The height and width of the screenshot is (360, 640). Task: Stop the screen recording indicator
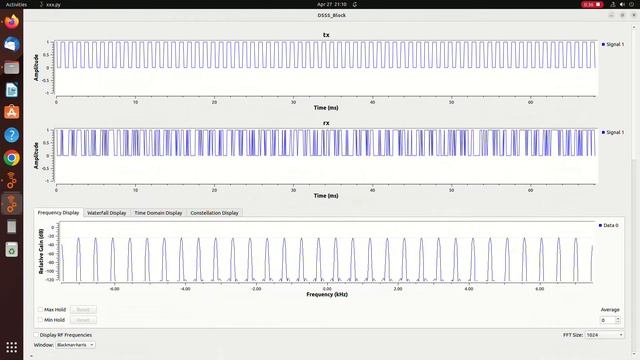[592, 4]
